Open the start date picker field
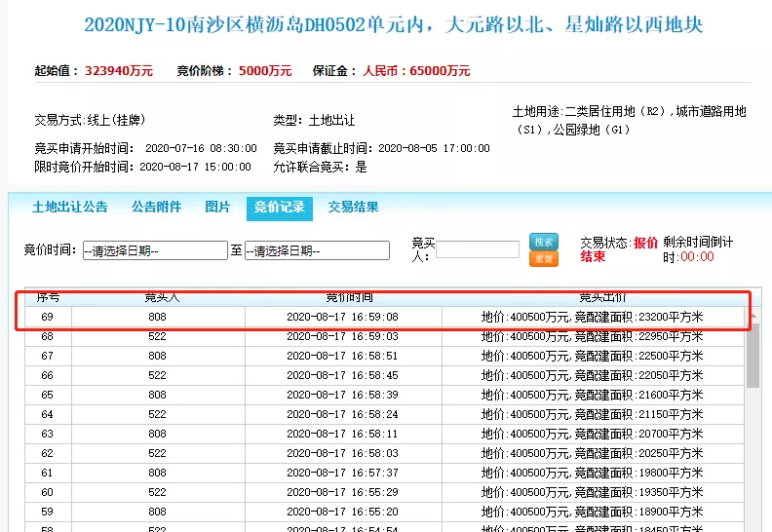The height and width of the screenshot is (532, 772). coord(155,250)
